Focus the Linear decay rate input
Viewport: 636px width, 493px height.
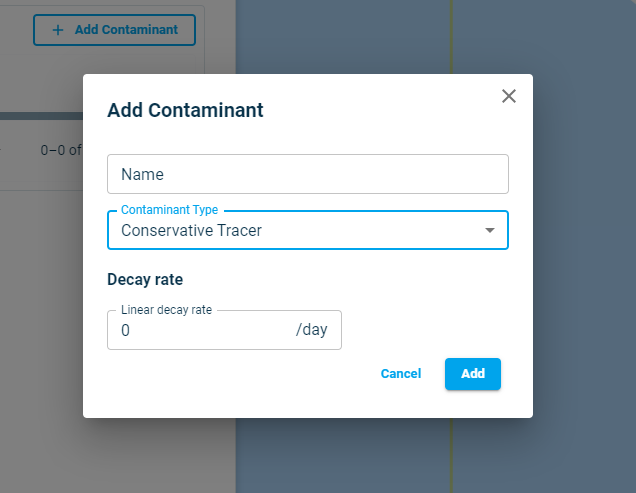[200, 330]
